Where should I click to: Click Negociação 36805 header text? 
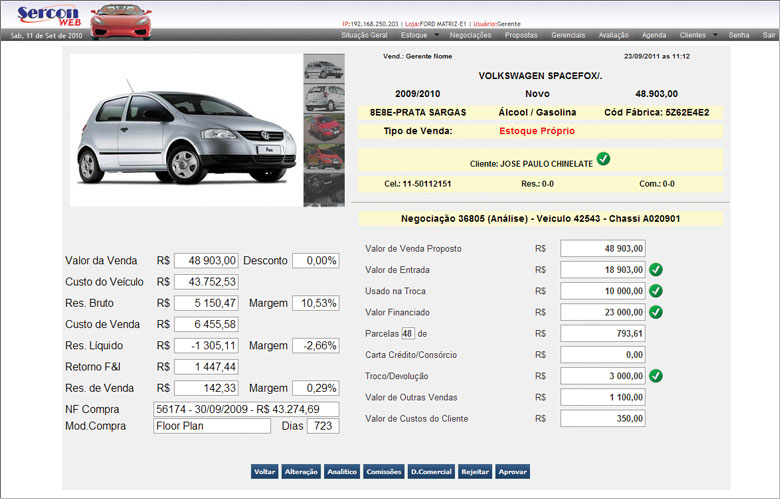point(540,218)
